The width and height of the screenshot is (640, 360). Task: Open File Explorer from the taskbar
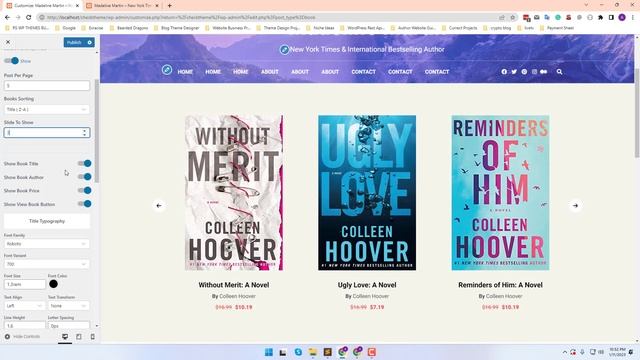pos(313,352)
